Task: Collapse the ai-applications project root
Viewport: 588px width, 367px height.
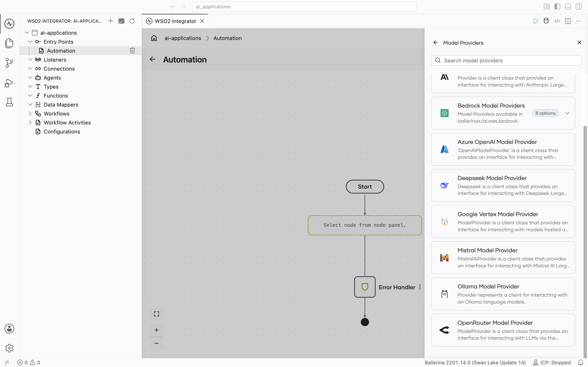Action: coord(27,32)
